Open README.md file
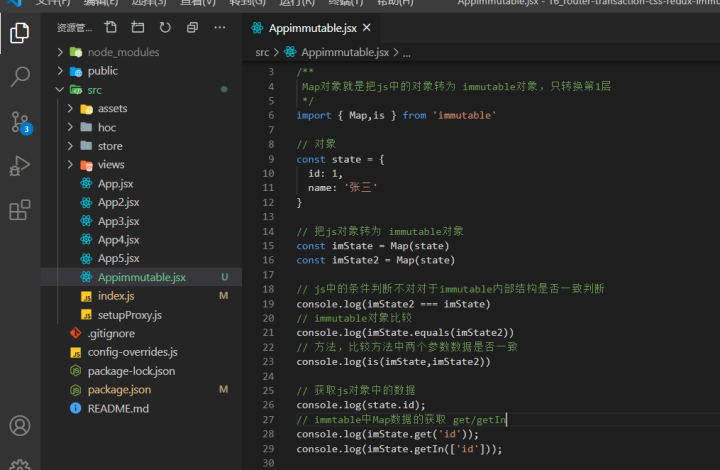 click(118, 408)
